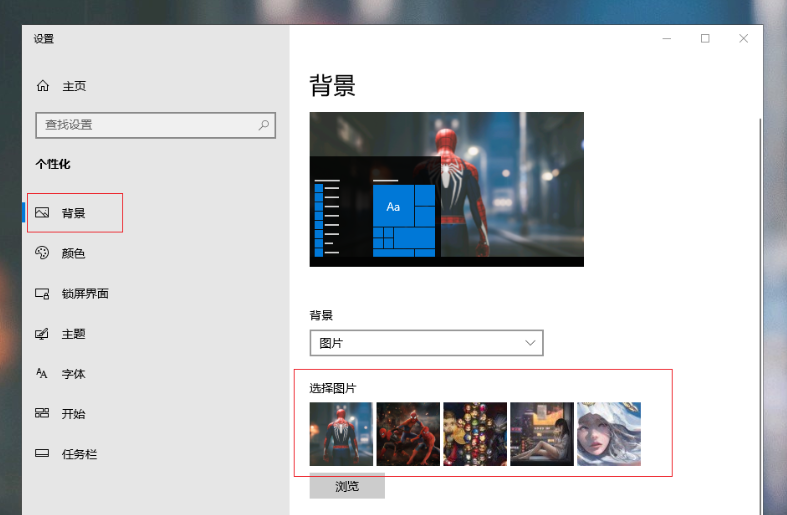787x515 pixels.
Task: Click the vertical scrollbar on the right
Action: pyautogui.click(x=760, y=300)
